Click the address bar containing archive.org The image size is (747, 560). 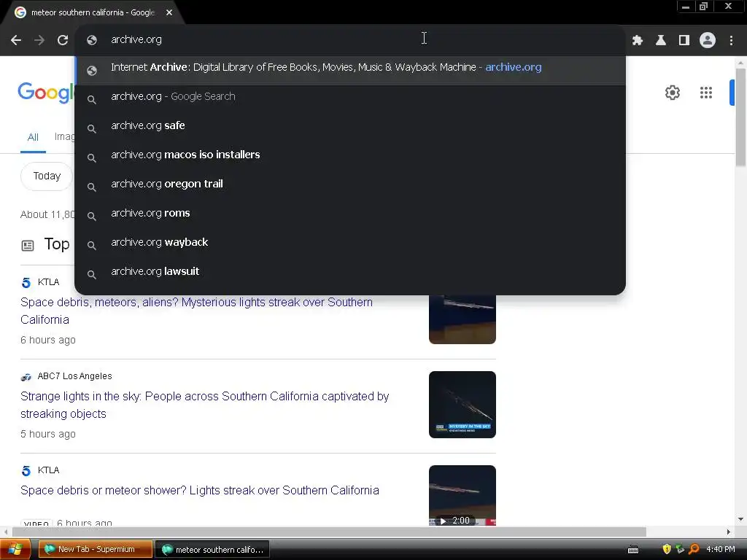pyautogui.click(x=350, y=39)
